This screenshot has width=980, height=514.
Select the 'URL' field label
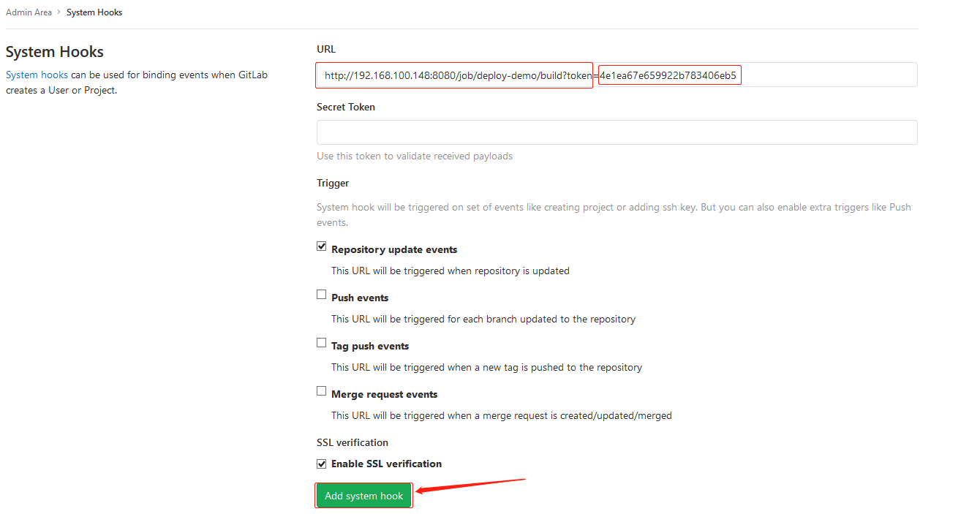point(326,49)
